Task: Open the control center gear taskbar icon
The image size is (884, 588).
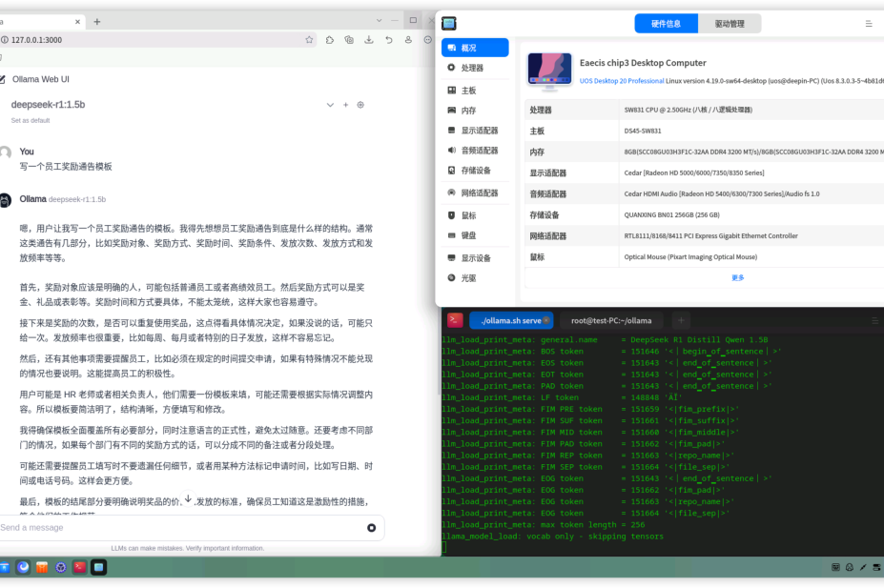Action: (x=61, y=567)
